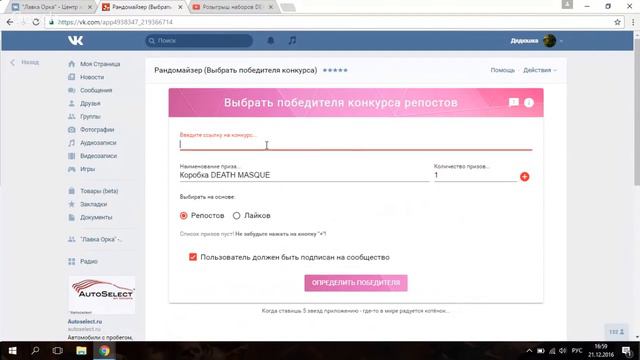Open Task View on taskbar

point(58,351)
